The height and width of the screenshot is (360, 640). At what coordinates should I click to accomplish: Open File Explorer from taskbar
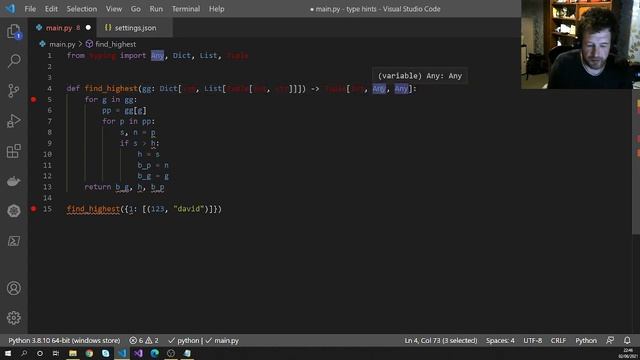[x=73, y=353]
